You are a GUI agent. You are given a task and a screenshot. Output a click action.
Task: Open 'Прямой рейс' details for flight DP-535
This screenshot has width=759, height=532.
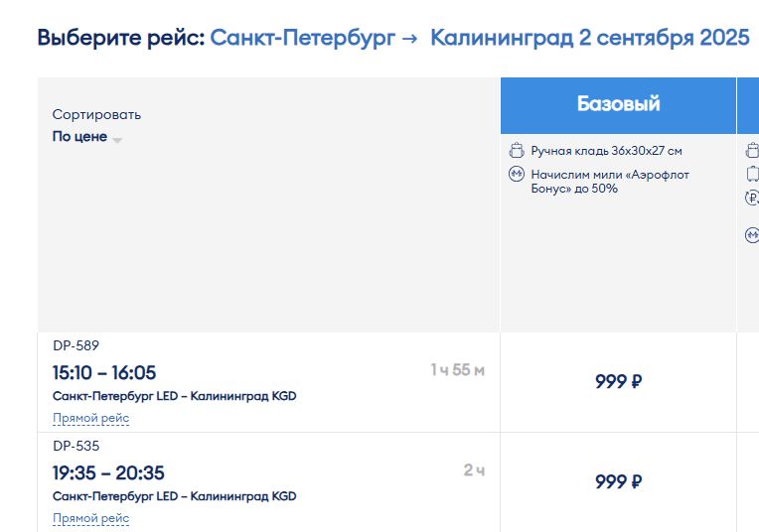point(91,518)
